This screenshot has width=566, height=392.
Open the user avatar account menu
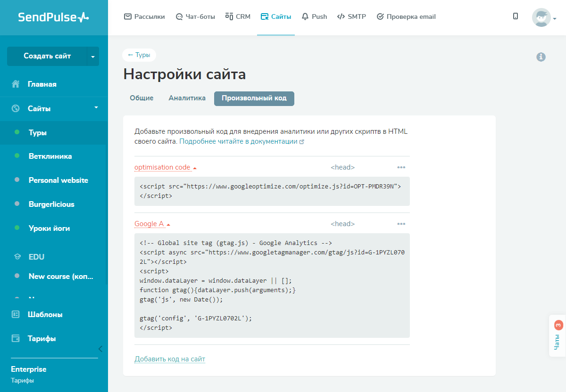[x=544, y=18]
